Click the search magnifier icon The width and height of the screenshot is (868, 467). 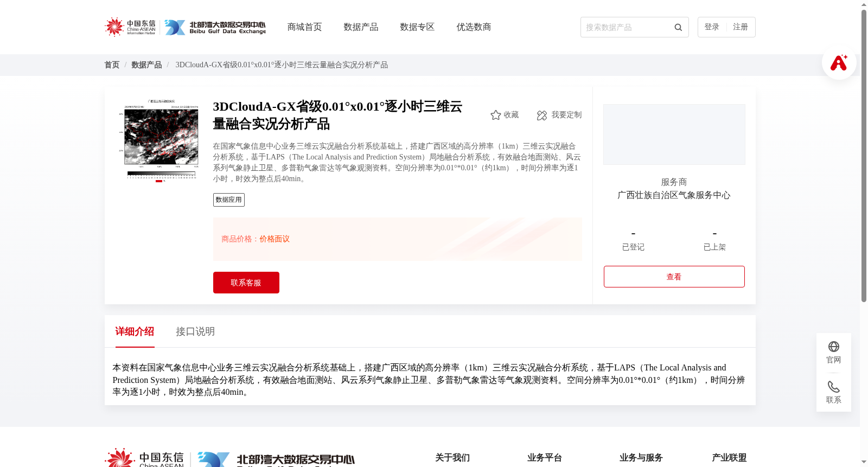(678, 27)
